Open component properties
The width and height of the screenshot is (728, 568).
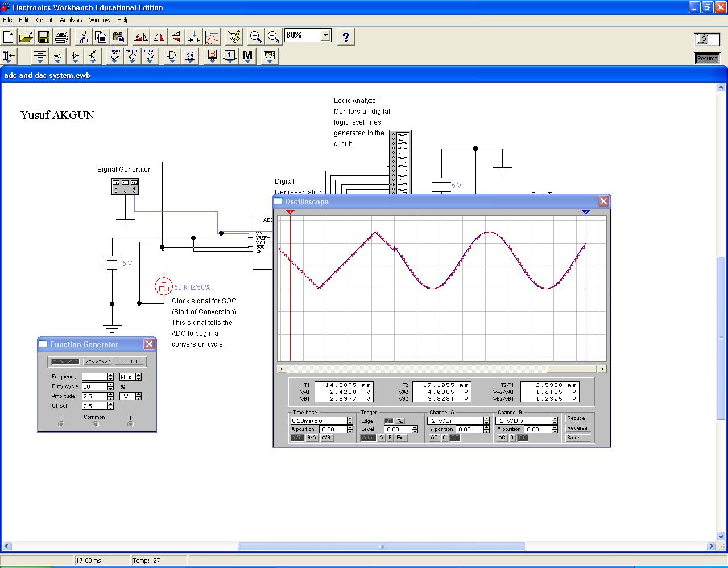(234, 37)
